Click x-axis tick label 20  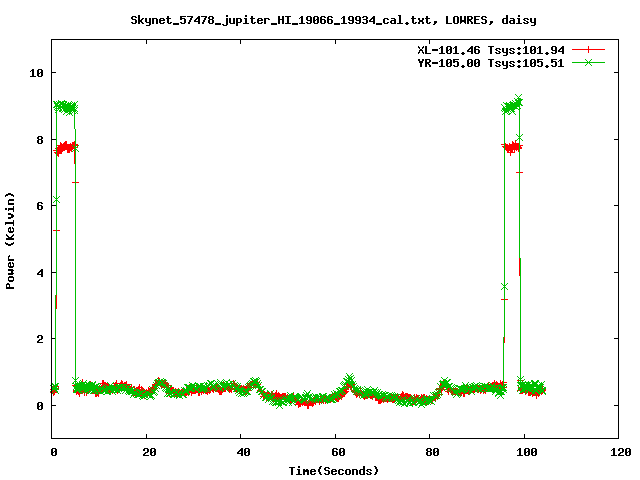click(149, 452)
